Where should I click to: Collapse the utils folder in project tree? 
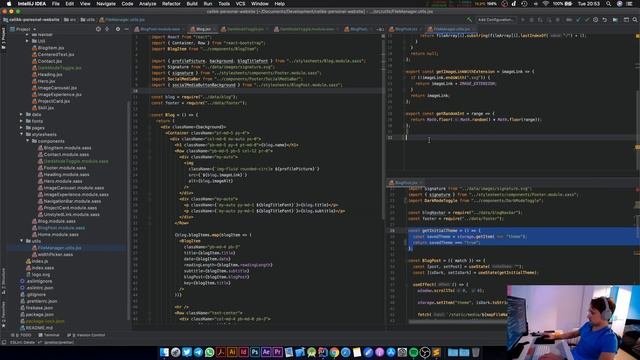click(x=21, y=241)
